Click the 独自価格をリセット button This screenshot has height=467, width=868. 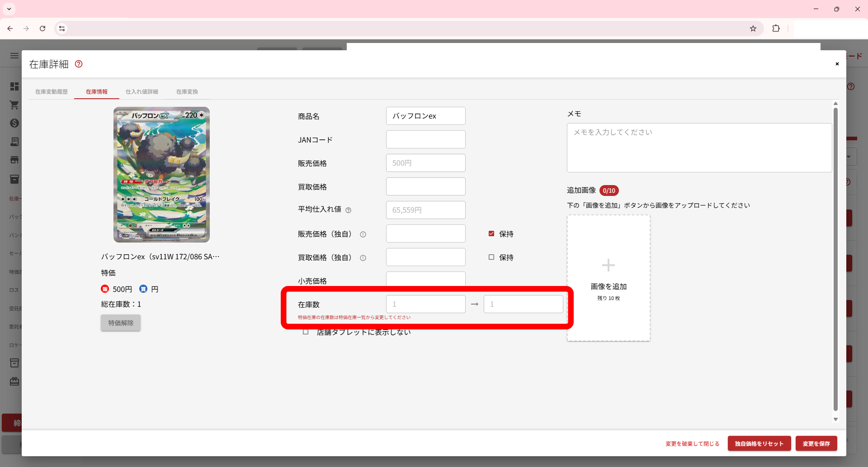(759, 443)
